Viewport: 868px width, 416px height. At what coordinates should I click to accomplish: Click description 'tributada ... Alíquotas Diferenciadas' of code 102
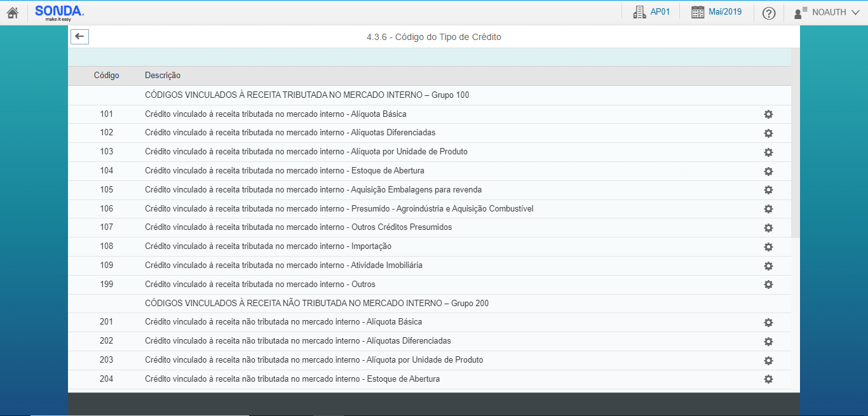tap(290, 133)
